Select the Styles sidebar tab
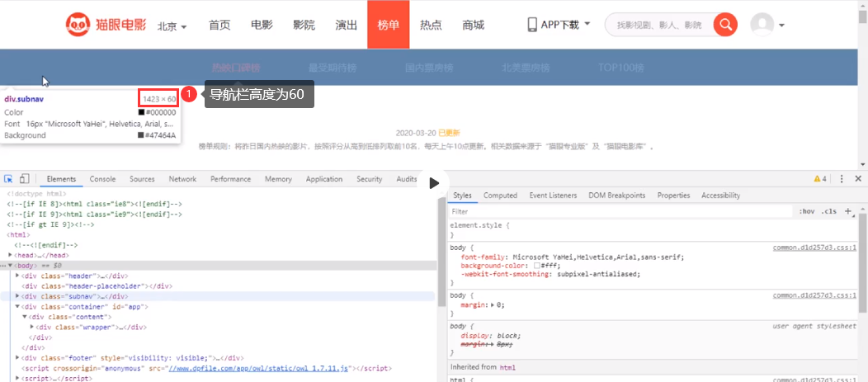Screen dimensions: 868x382 click(462, 196)
